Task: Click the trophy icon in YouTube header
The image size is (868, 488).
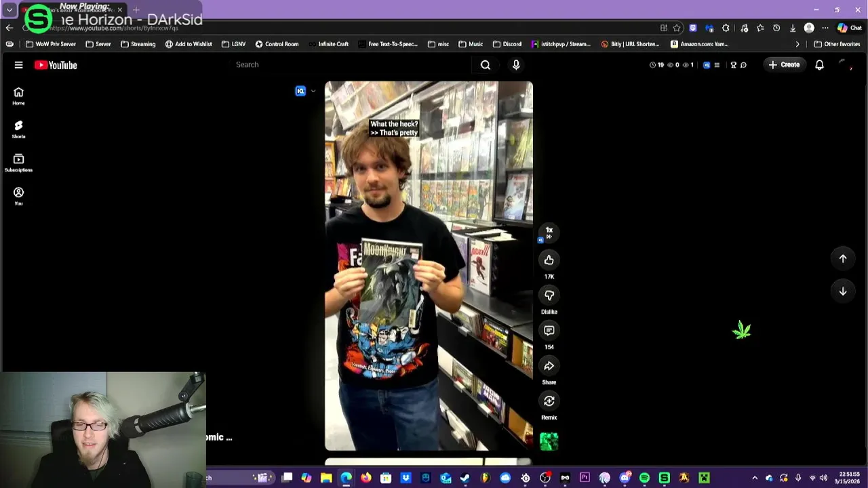Action: click(x=733, y=65)
